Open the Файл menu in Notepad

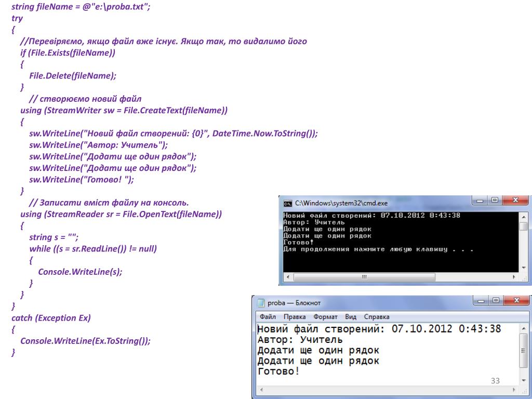click(268, 316)
